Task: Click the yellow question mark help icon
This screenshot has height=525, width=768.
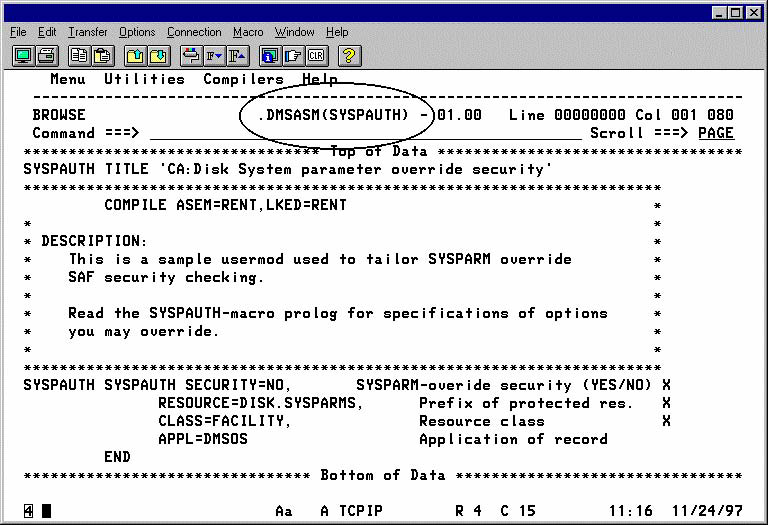Action: pos(349,56)
